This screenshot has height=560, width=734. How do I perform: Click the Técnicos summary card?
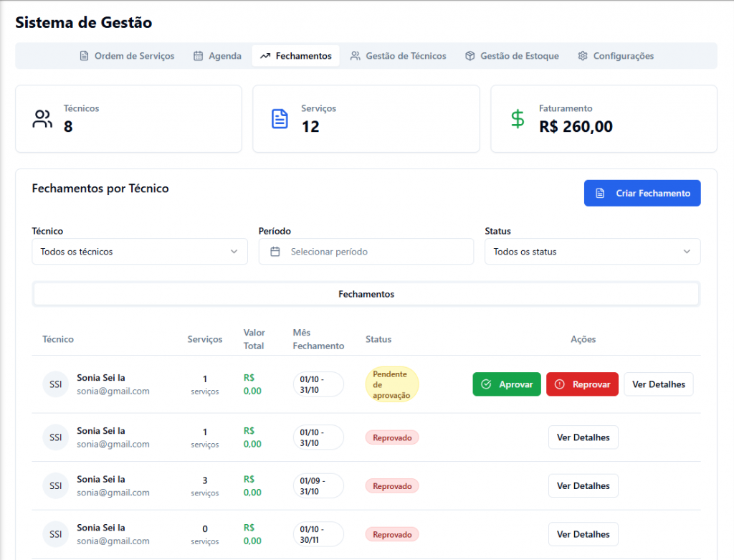tap(129, 119)
